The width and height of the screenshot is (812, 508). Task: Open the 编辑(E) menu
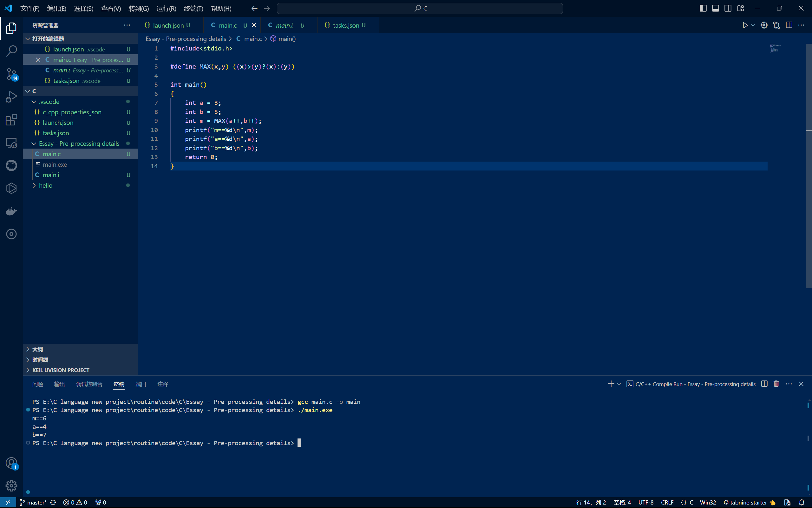[57, 8]
